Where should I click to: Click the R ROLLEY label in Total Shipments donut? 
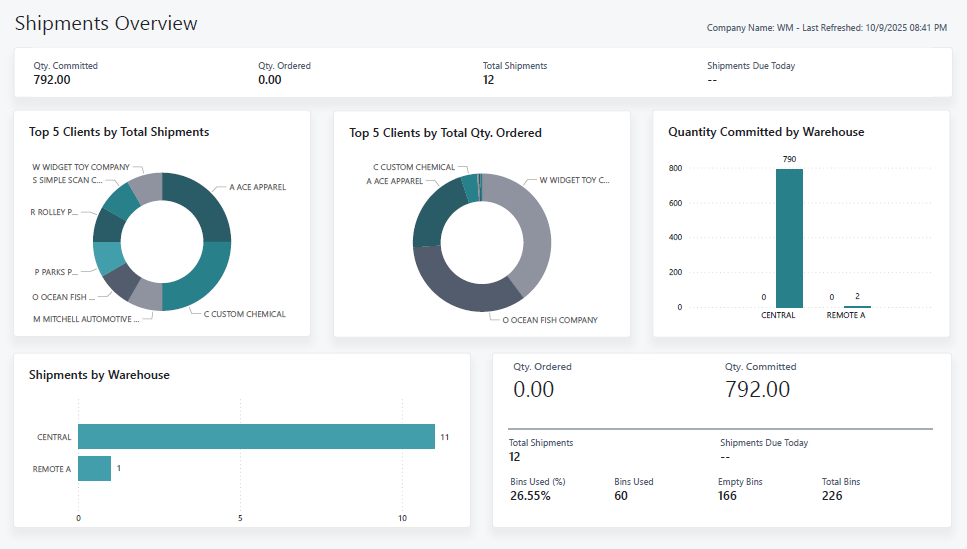[x=53, y=213]
